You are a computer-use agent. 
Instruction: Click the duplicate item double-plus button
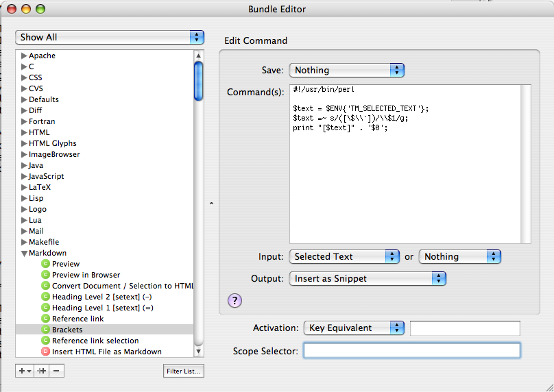42,371
